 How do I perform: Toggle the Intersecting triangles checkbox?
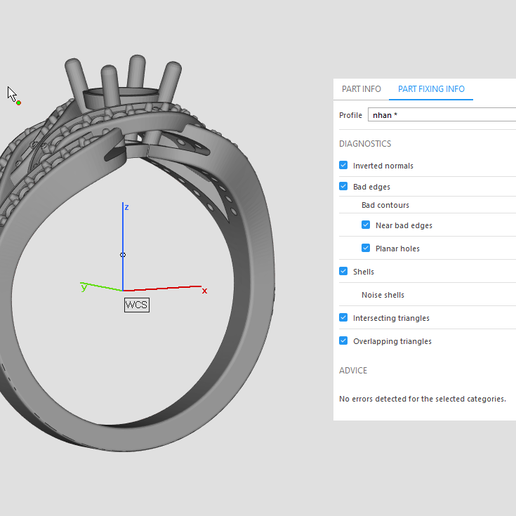[343, 317]
